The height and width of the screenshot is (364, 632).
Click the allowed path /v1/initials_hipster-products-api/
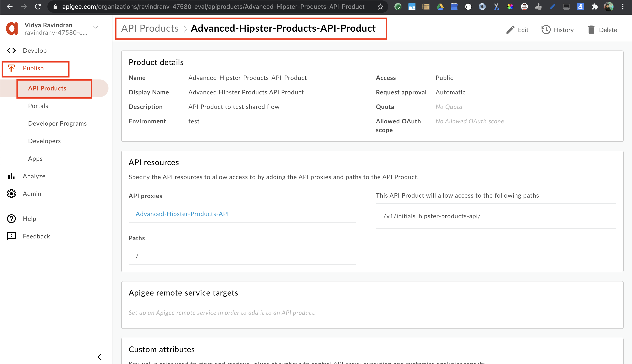tap(432, 216)
